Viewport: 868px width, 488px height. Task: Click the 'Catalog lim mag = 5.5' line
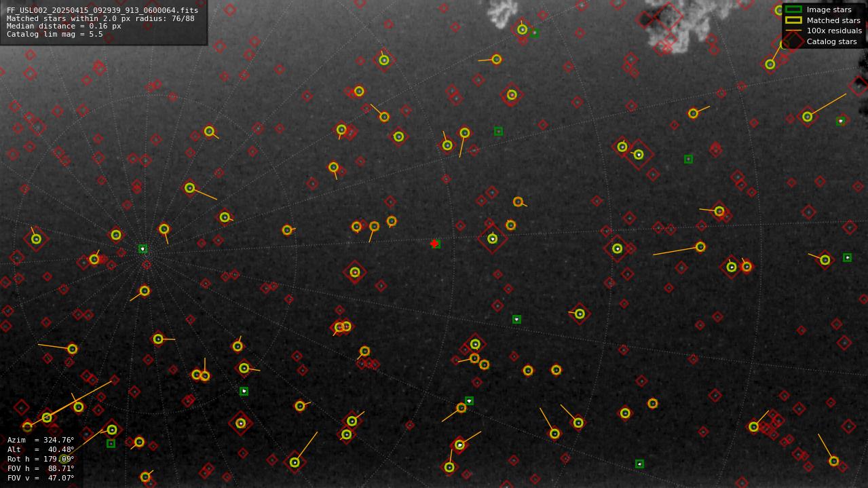tap(55, 34)
